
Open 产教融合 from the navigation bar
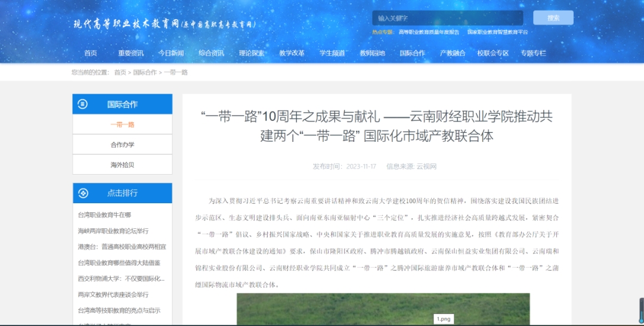453,53
